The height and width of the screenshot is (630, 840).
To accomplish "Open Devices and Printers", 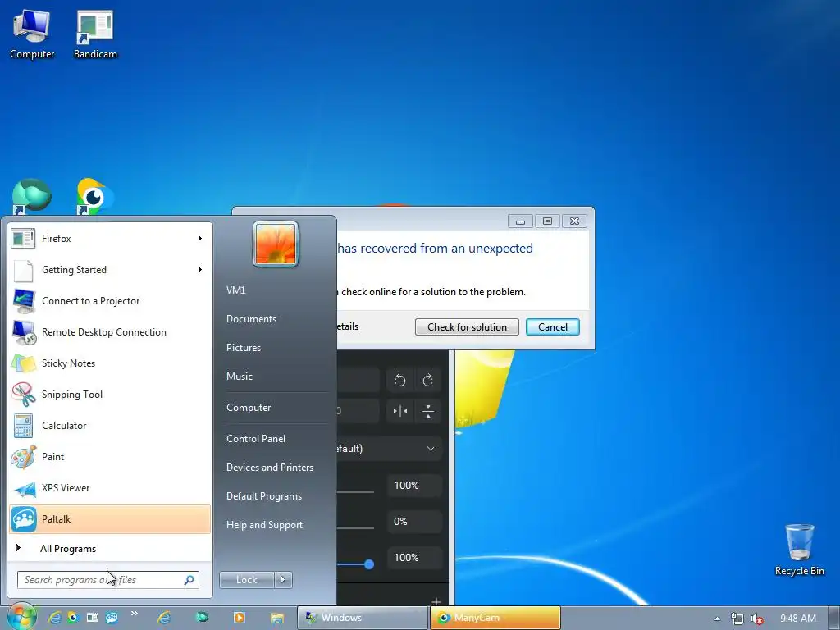I will [270, 467].
